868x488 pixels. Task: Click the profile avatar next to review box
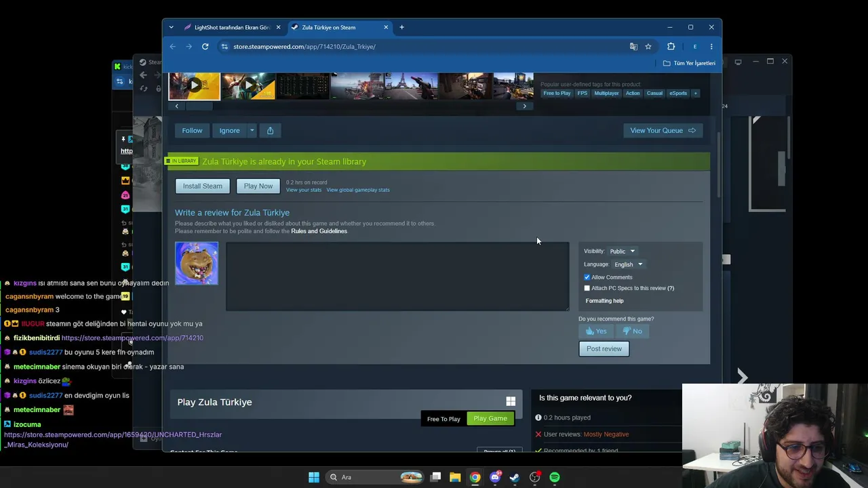pyautogui.click(x=197, y=263)
